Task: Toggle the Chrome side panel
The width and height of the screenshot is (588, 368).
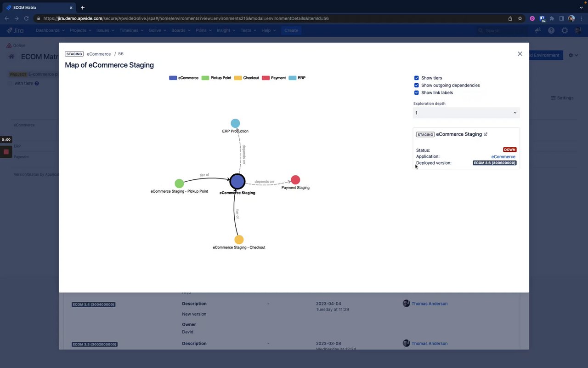Action: click(561, 18)
